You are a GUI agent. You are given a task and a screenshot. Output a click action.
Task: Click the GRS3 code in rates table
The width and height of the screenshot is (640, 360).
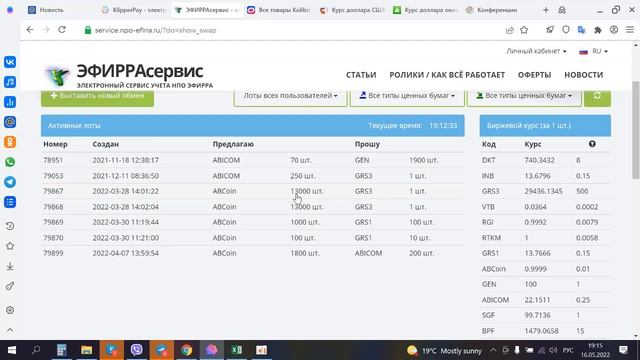pos(490,191)
